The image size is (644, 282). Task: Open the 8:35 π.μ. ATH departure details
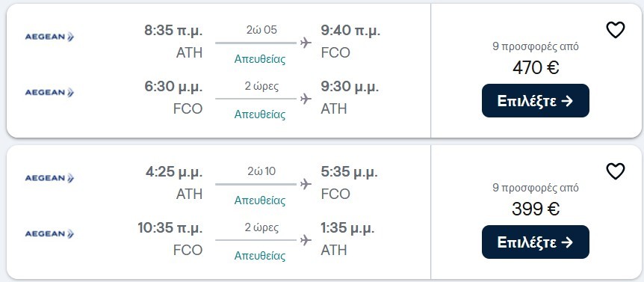click(x=173, y=42)
